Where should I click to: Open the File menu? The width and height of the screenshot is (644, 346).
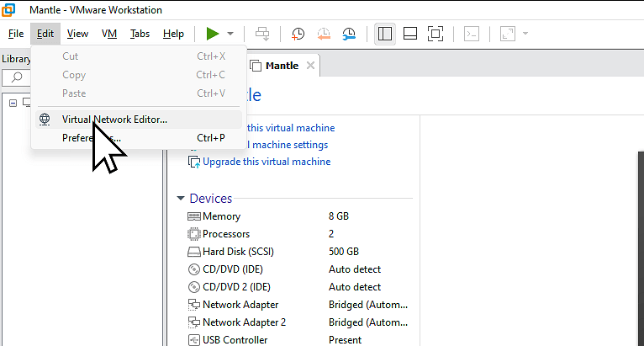[x=16, y=34]
